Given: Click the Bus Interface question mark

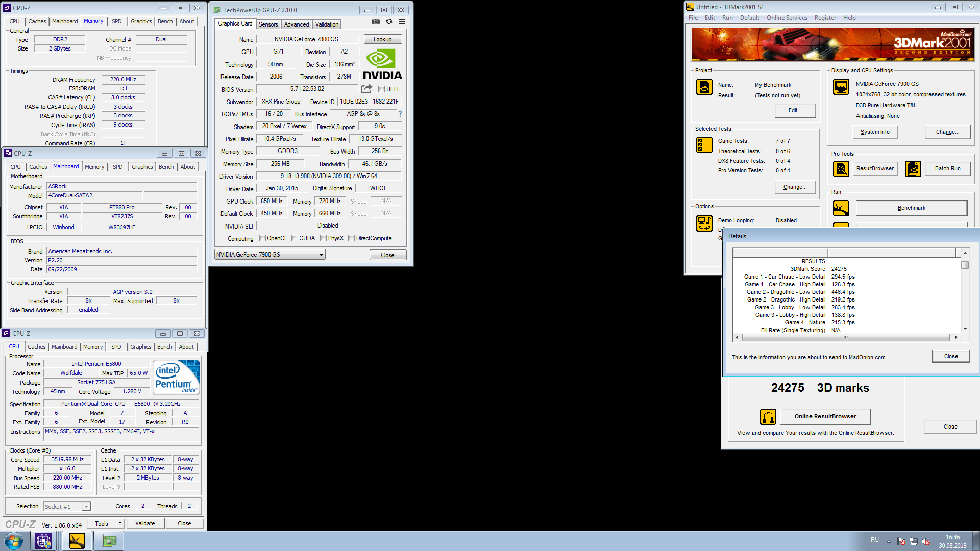Looking at the screenshot, I should coord(400,114).
